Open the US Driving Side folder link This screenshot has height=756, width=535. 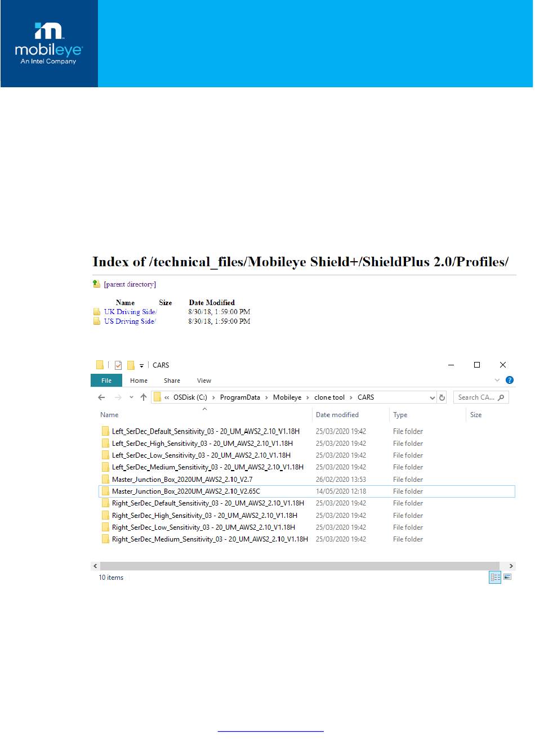click(130, 321)
